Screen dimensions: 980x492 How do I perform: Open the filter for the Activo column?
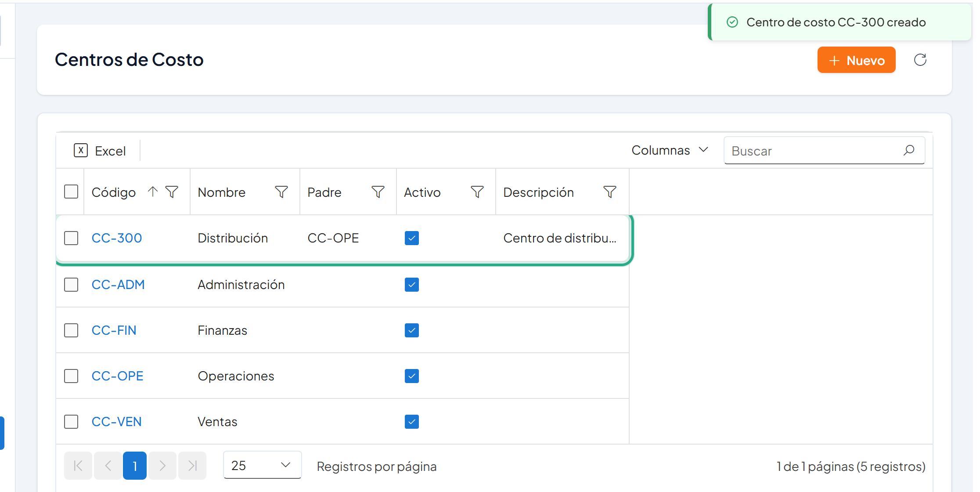pyautogui.click(x=477, y=192)
